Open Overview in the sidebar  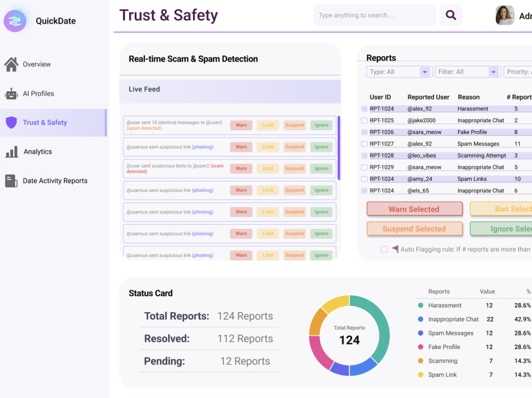click(37, 64)
